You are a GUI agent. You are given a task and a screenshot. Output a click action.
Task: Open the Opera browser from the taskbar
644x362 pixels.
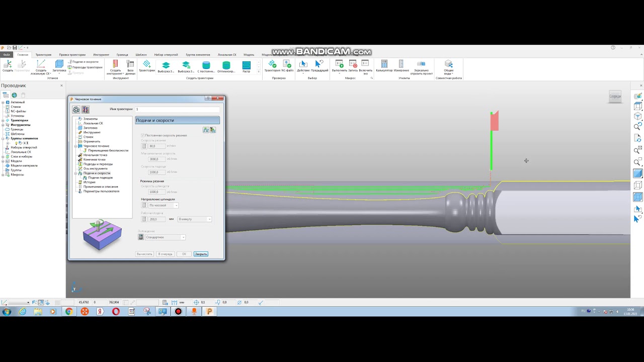pyautogui.click(x=116, y=312)
